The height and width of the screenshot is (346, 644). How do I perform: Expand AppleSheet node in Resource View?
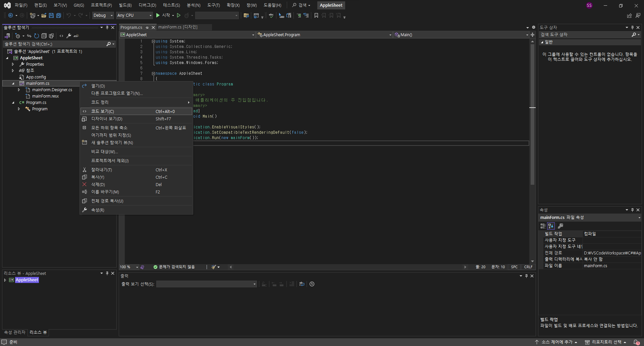point(5,280)
